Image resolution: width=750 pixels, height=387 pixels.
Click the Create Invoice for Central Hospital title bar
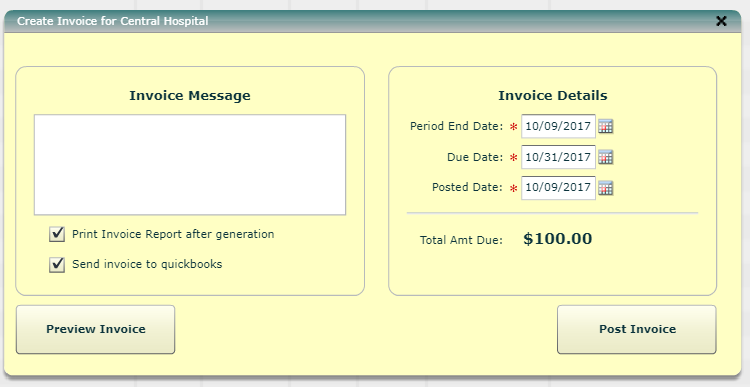tap(373, 21)
